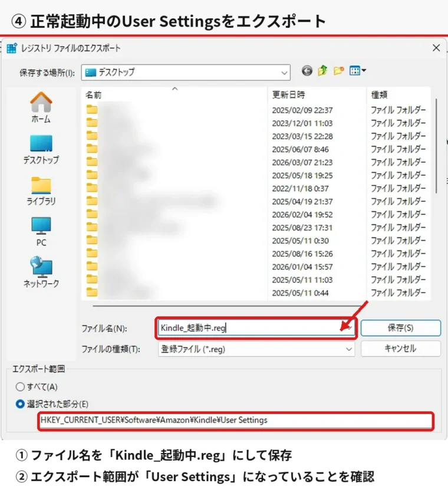
Task: Click the date 2025/02/09 22:37
Action: coord(302,110)
